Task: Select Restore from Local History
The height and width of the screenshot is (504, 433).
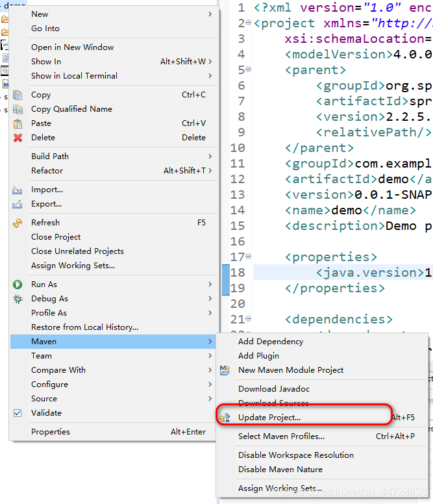Action: coord(114,327)
